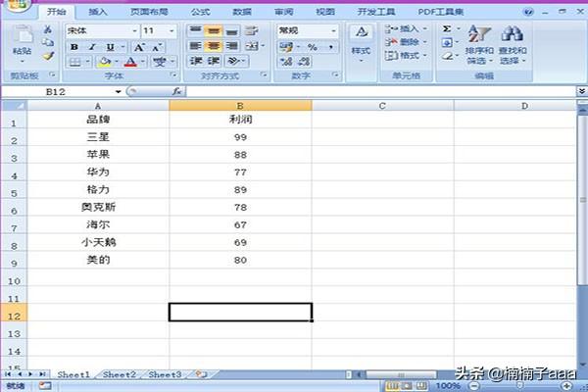The height and width of the screenshot is (392, 588).
Task: Click 插入 insert cells button
Action: pos(406,28)
